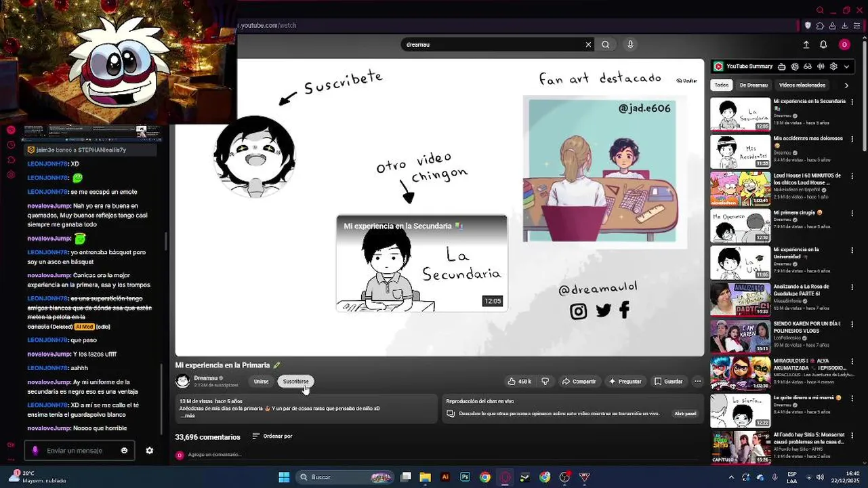868x488 pixels.
Task: Open end-screen video Mi experiencia en la Secundaria
Action: (421, 264)
